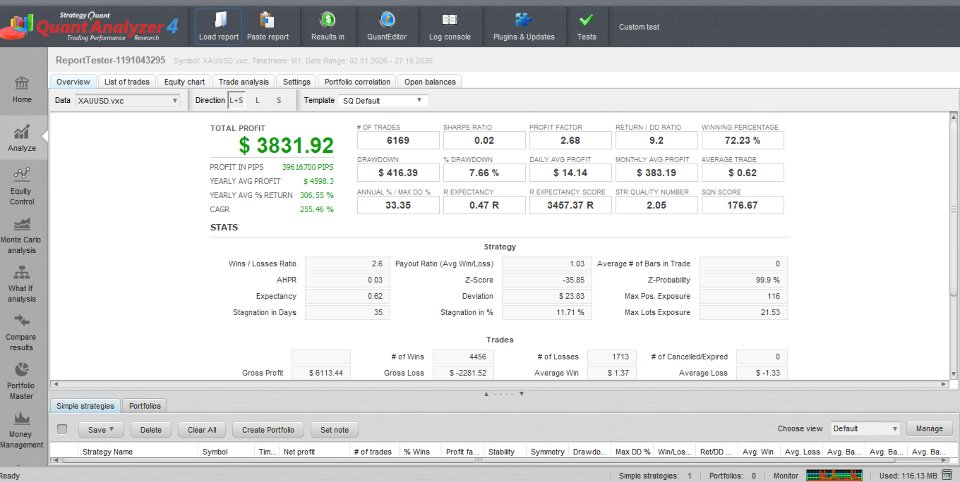Click the Create Portfolio button
Viewport: 960px width, 482px height.
pyautogui.click(x=268, y=430)
